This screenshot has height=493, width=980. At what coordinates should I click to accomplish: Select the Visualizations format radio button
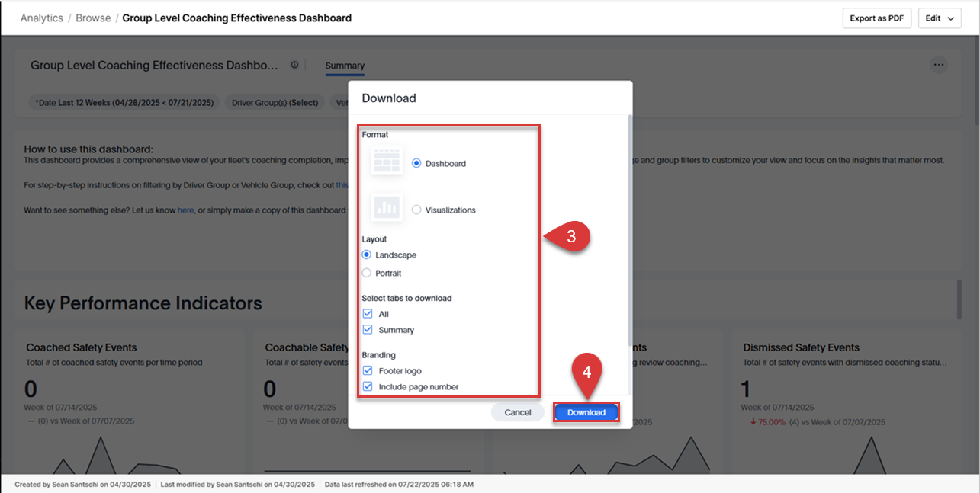pos(415,208)
